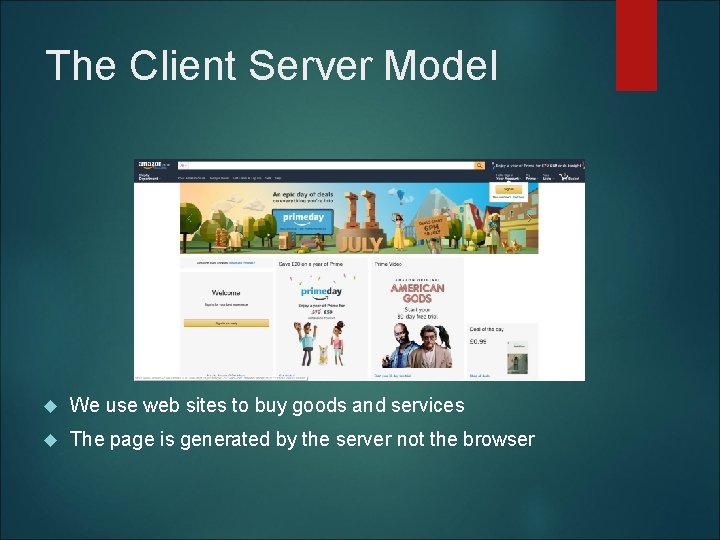Click the blue primeday billboard in banner
This screenshot has height=540, width=720.
[x=303, y=221]
